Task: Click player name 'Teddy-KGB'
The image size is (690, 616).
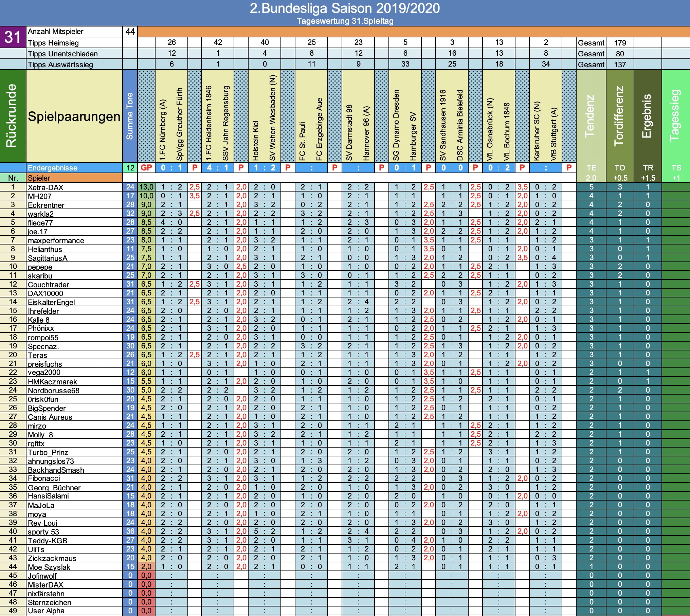Action: (x=48, y=541)
